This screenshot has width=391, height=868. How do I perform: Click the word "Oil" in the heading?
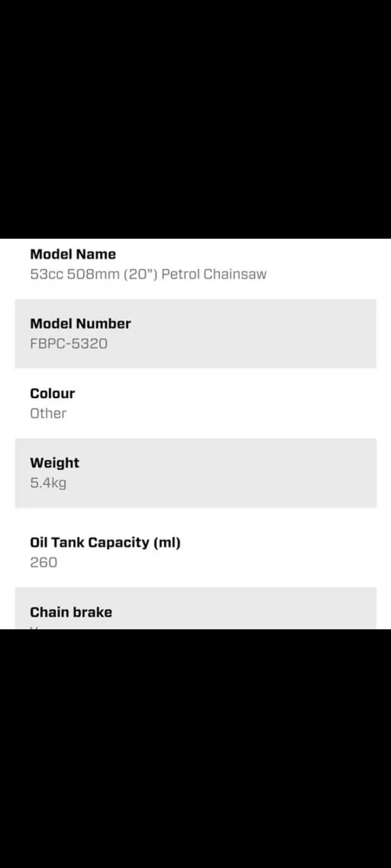tap(38, 542)
